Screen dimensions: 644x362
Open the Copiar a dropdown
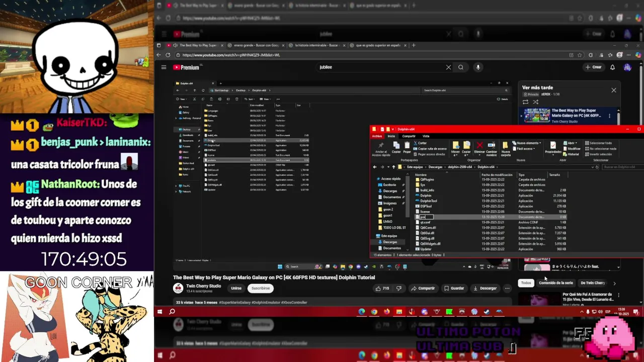click(x=466, y=149)
